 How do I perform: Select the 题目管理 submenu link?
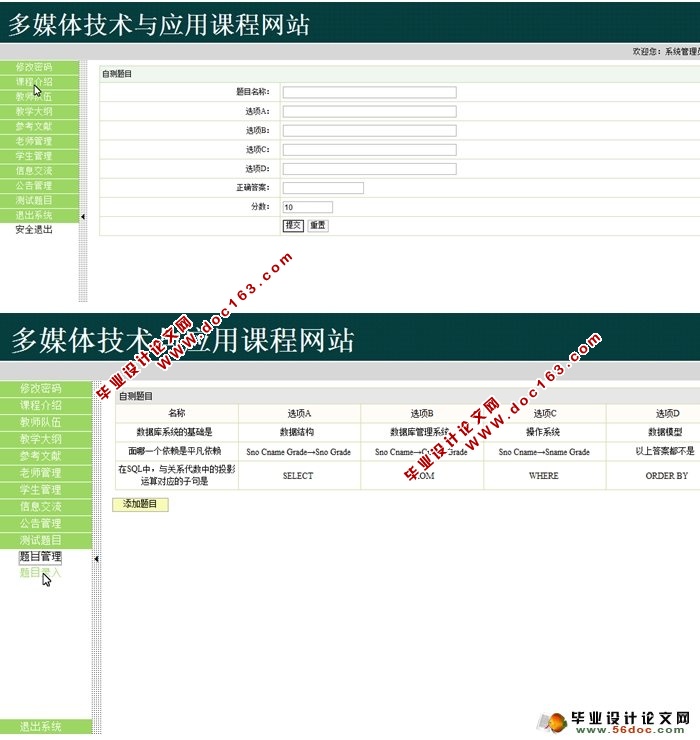[40, 556]
